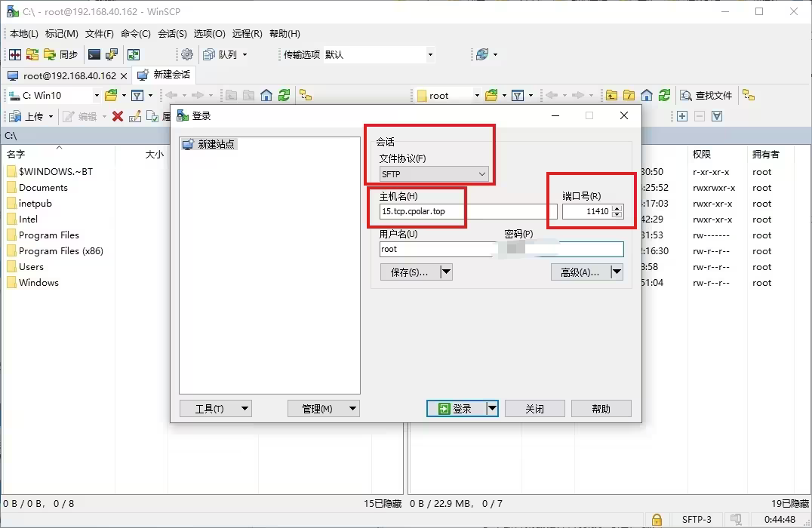812x528 pixels.
Task: Expand the 保存 save button dropdown arrow
Action: 447,272
